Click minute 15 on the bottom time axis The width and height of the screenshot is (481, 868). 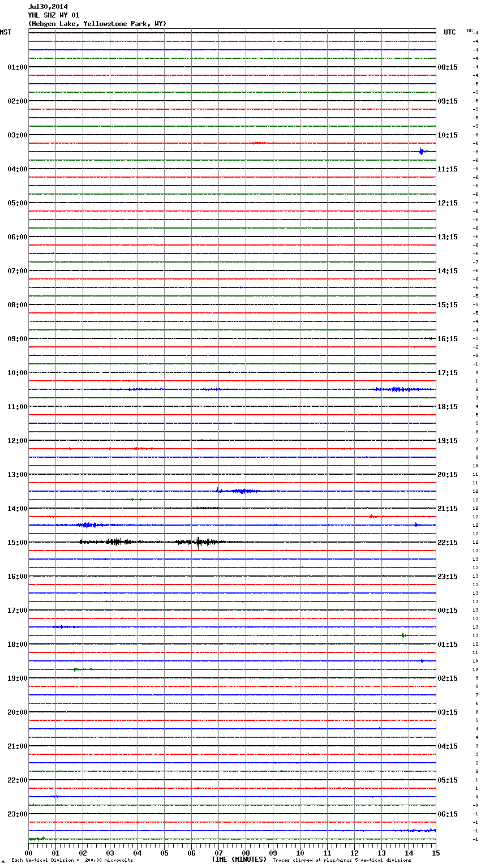click(436, 853)
